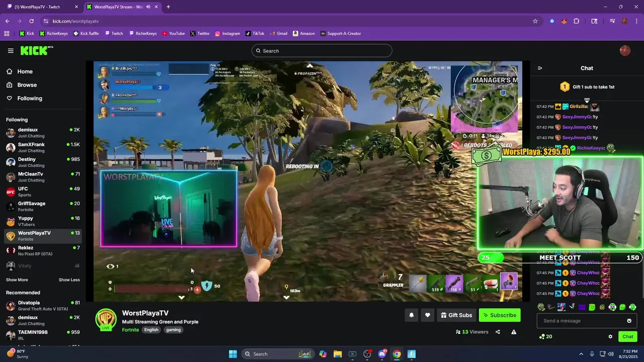Open the Chrome apps grid in bookmarks bar

pyautogui.click(x=7, y=34)
